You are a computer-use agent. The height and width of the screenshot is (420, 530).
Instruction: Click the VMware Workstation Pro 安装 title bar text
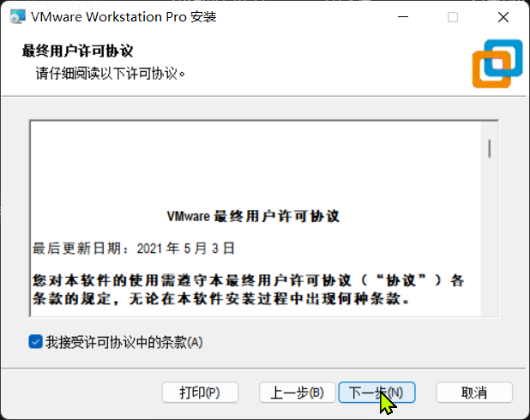click(x=123, y=16)
